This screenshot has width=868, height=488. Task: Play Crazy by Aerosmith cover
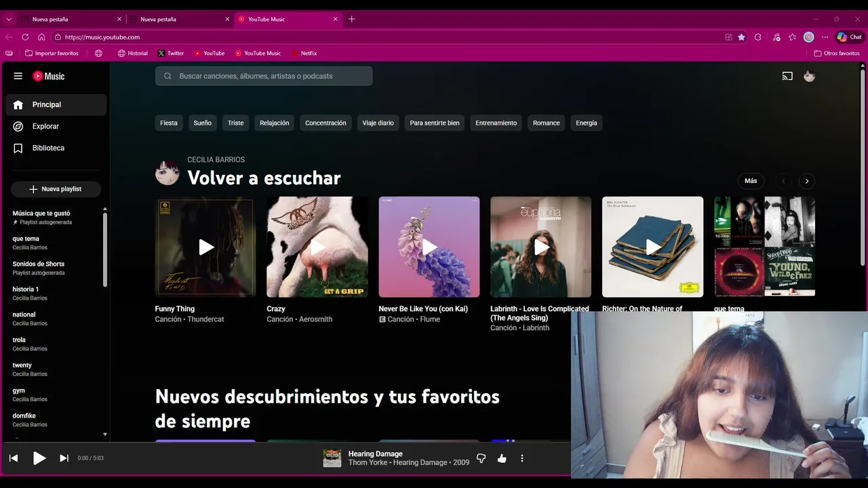(x=317, y=247)
